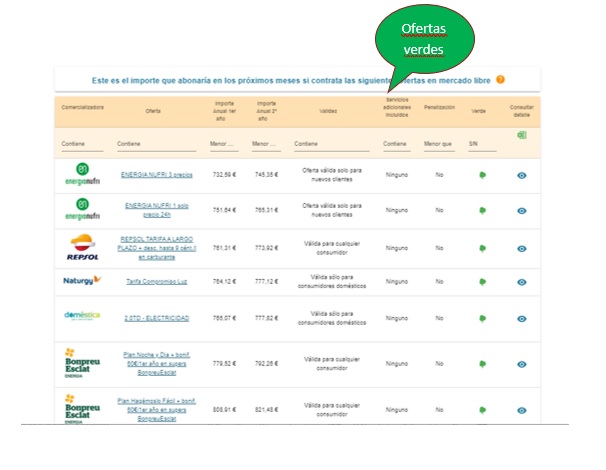Screen dimensions: 606x470
Task: Open REPSOL TARIFA A LARGO PLAZO link
Action: 157,248
